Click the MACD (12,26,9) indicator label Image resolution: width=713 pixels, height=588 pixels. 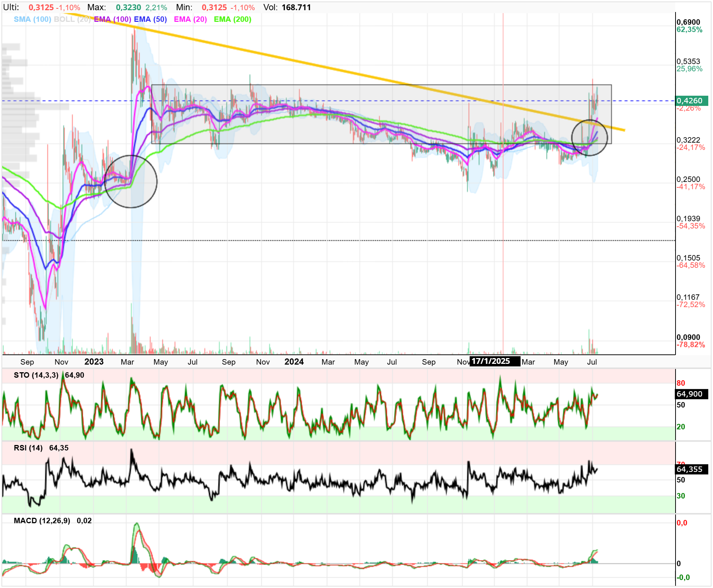coord(42,521)
